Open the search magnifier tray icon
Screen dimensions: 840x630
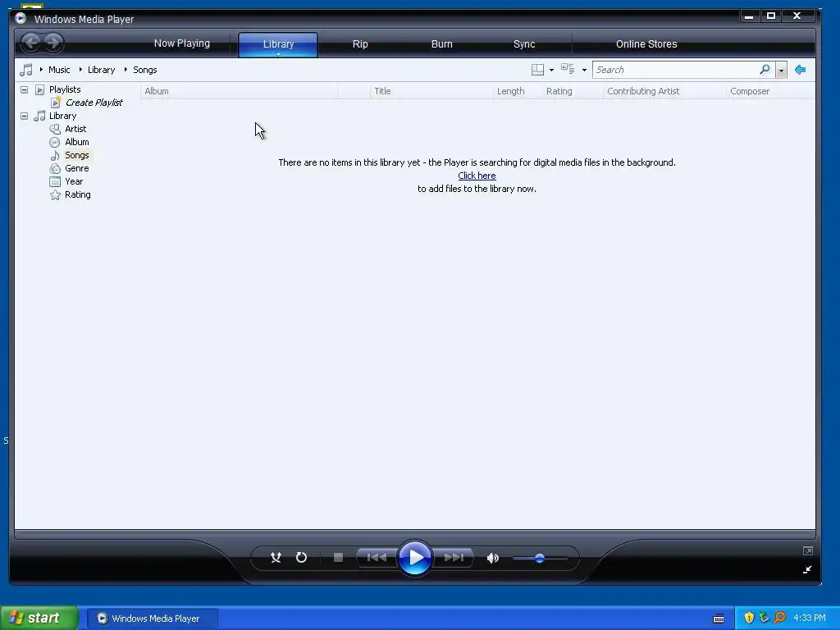pos(779,618)
